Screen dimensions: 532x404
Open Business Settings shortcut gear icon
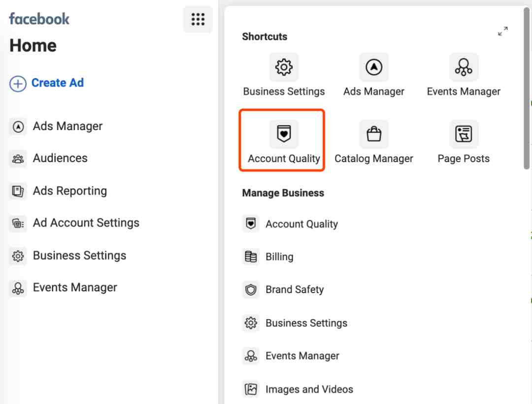(x=284, y=67)
